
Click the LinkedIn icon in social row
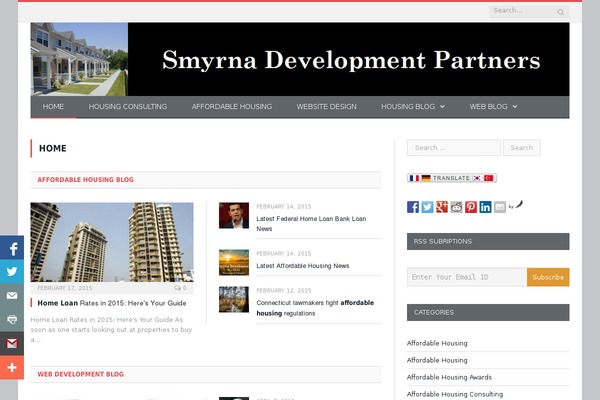pos(485,207)
